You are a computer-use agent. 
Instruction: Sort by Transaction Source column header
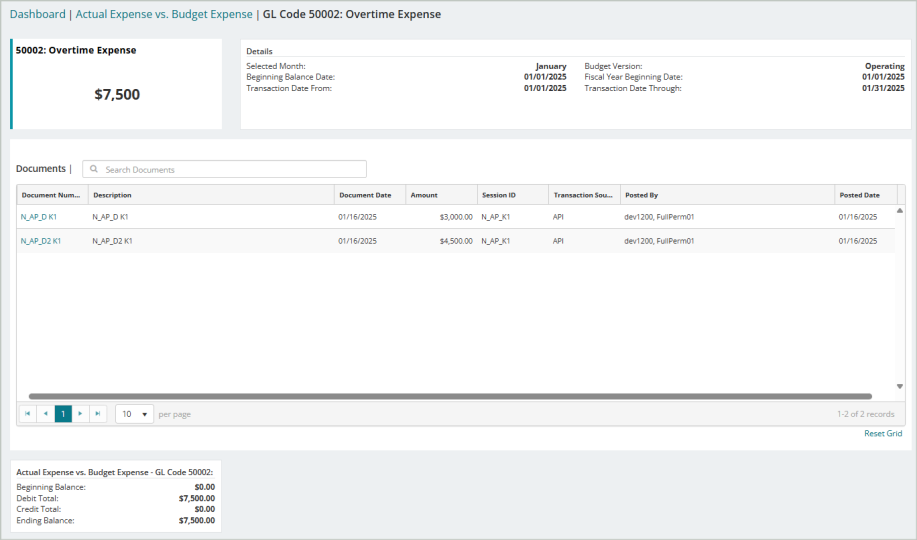[x=584, y=195]
